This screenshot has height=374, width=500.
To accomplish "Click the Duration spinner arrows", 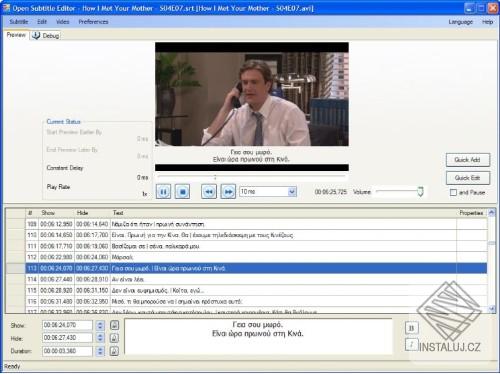I will point(100,351).
